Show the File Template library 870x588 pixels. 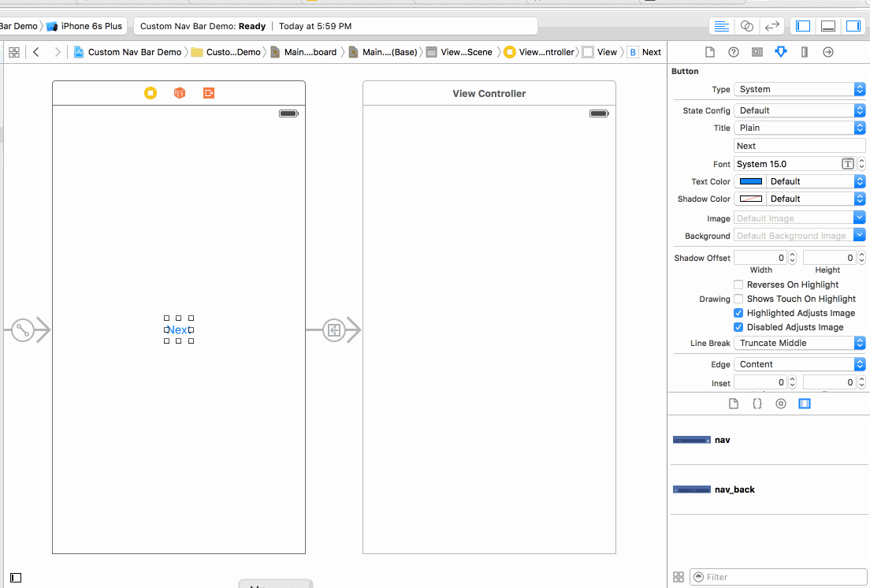coord(734,404)
